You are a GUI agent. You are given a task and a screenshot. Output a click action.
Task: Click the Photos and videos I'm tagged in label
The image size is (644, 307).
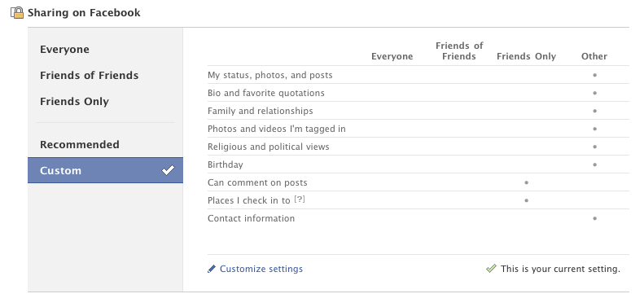277,129
